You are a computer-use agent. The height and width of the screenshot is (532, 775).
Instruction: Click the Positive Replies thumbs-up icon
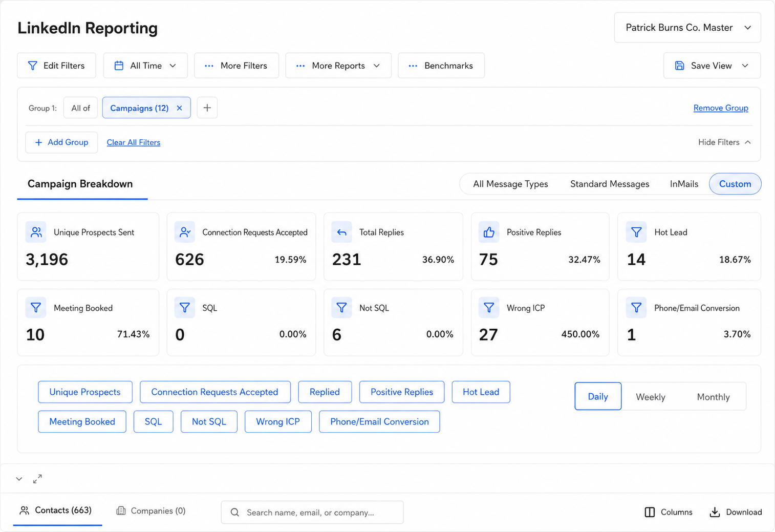click(x=489, y=232)
